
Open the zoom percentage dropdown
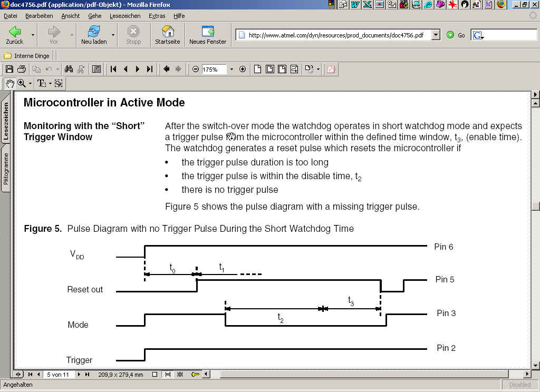point(232,69)
